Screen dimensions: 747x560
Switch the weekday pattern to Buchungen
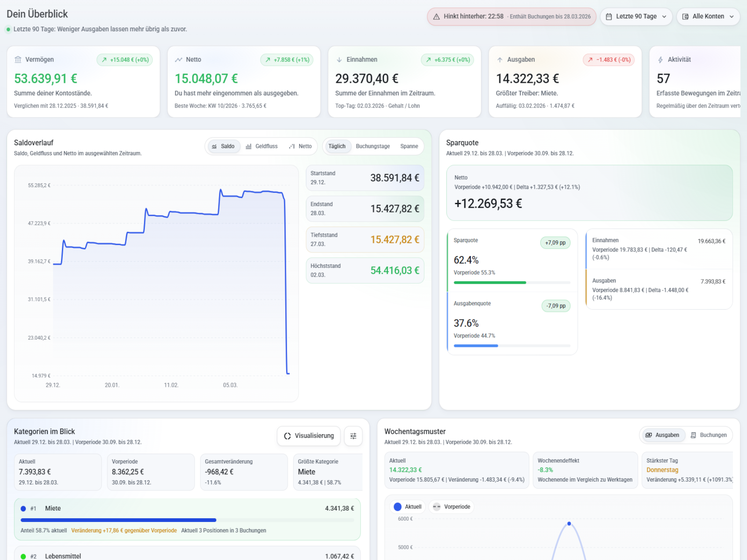click(x=708, y=435)
